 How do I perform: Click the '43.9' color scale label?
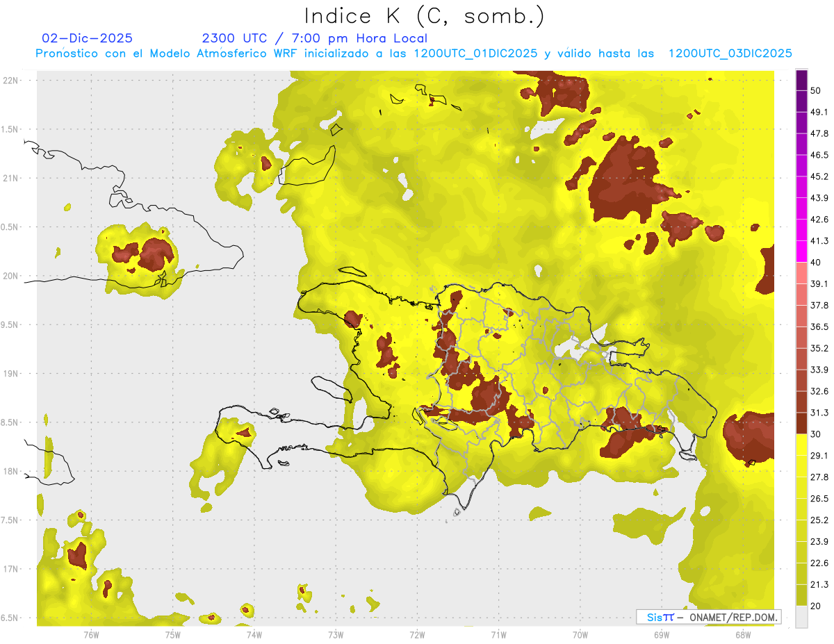click(x=819, y=198)
